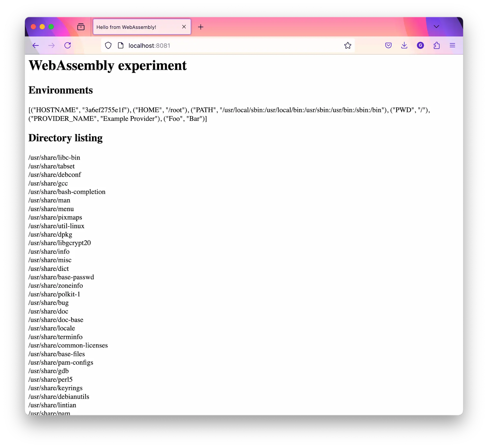Click the browser menu hamburger icon
This screenshot has width=488, height=448.
point(452,45)
